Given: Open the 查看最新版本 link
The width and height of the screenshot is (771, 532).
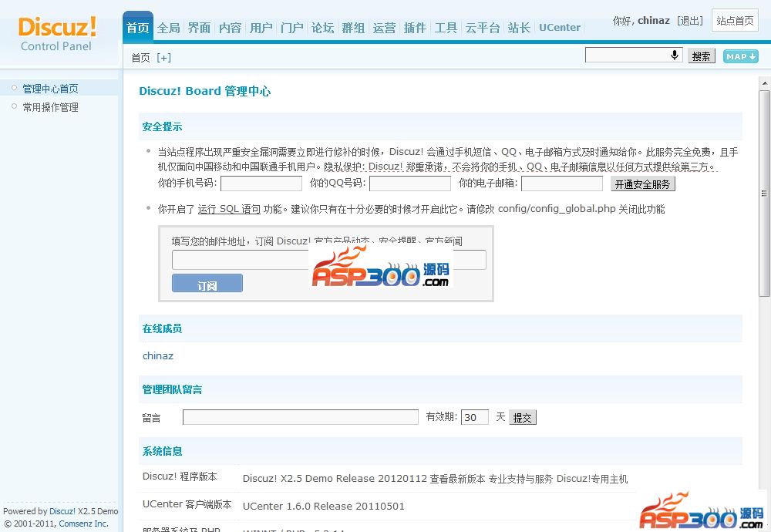Looking at the screenshot, I should pyautogui.click(x=457, y=478).
